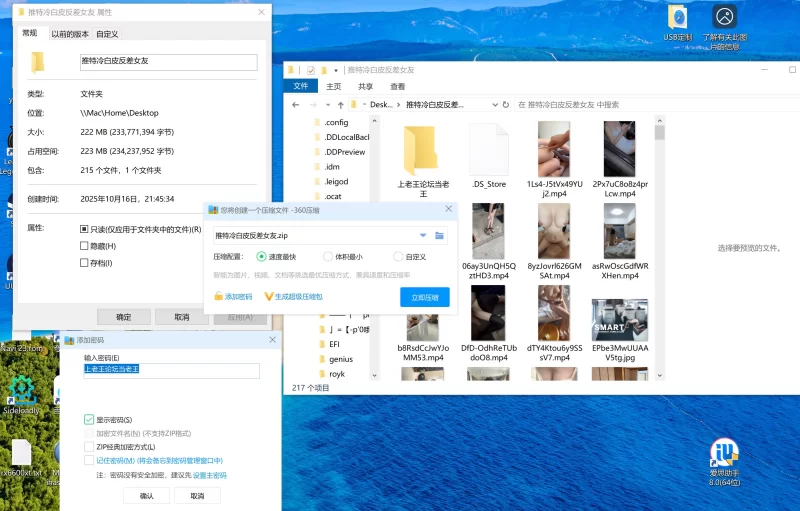Screen dimensions: 800x511
Task: Click the refresh icon beside address bar
Action: [507, 104]
